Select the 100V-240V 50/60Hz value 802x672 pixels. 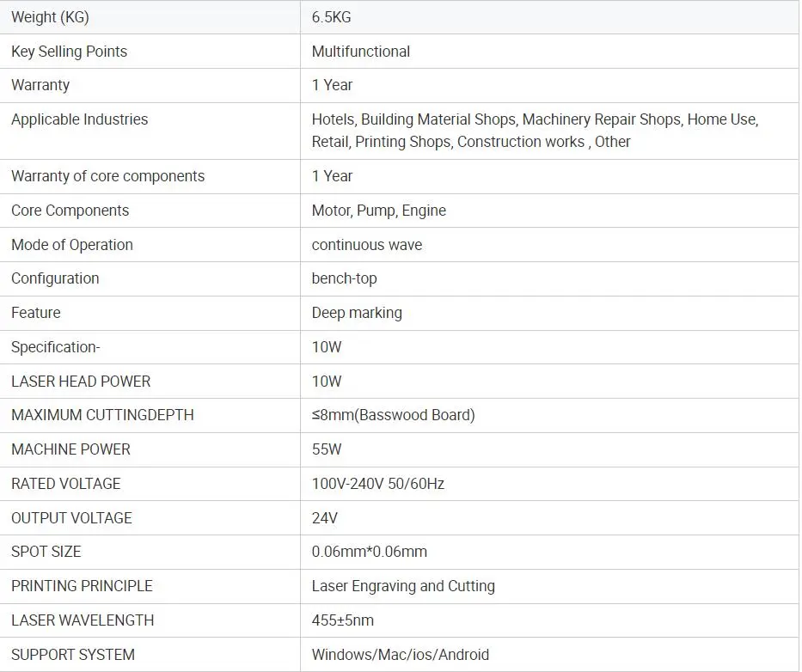377,484
